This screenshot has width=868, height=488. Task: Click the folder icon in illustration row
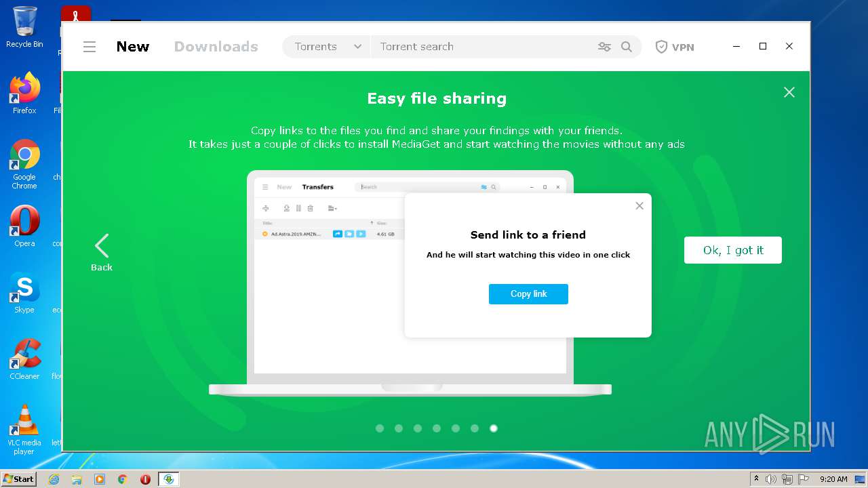[349, 234]
